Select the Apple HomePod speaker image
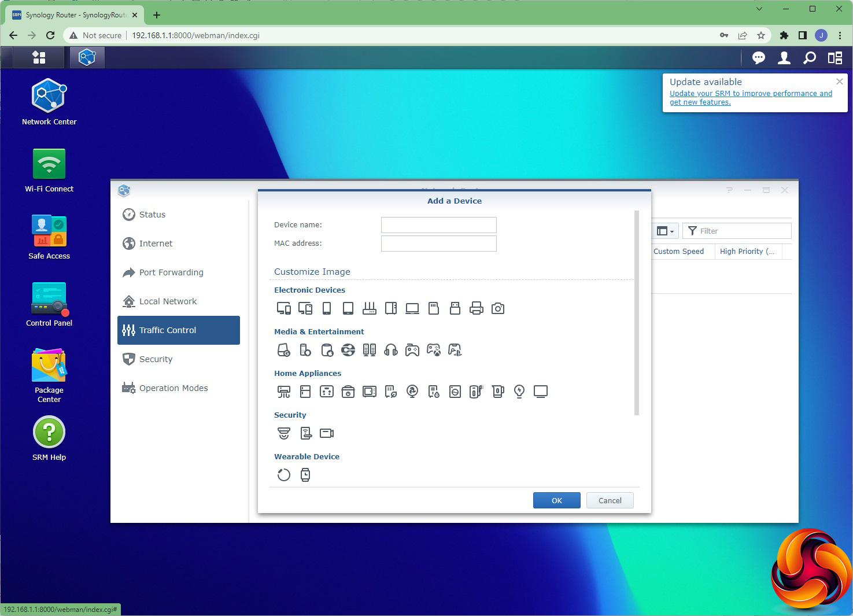 (327, 350)
